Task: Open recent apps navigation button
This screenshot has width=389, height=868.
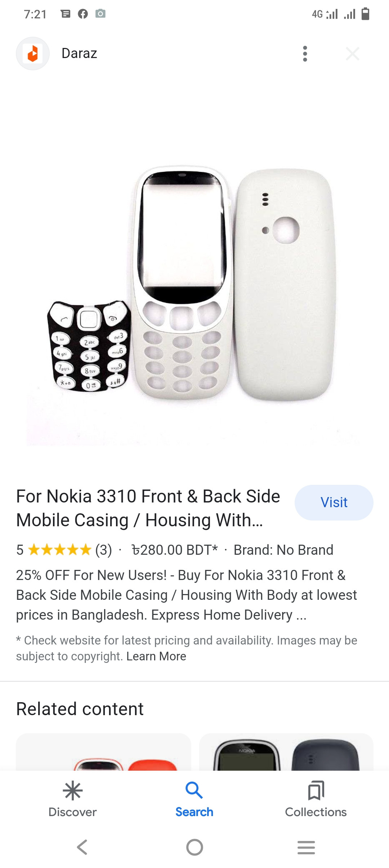Action: click(x=306, y=847)
